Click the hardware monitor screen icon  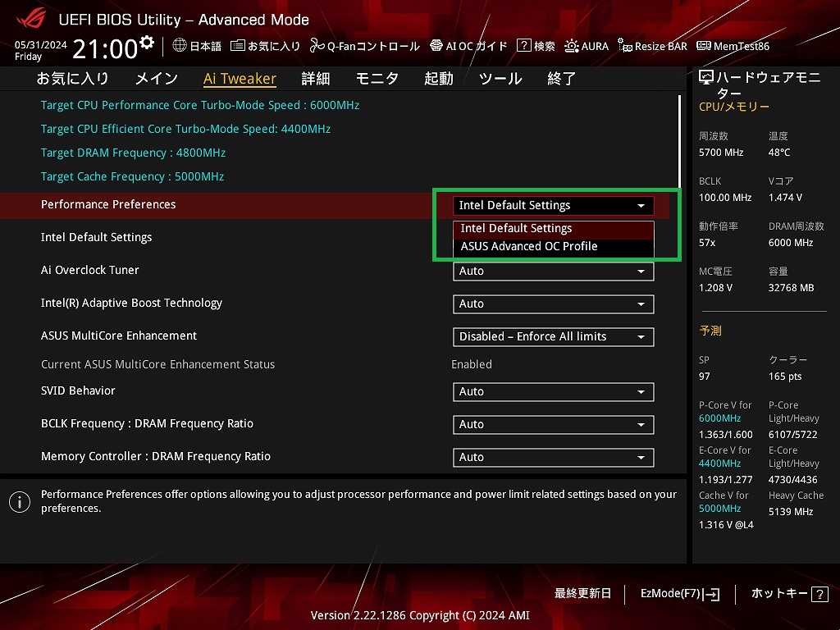(706, 78)
